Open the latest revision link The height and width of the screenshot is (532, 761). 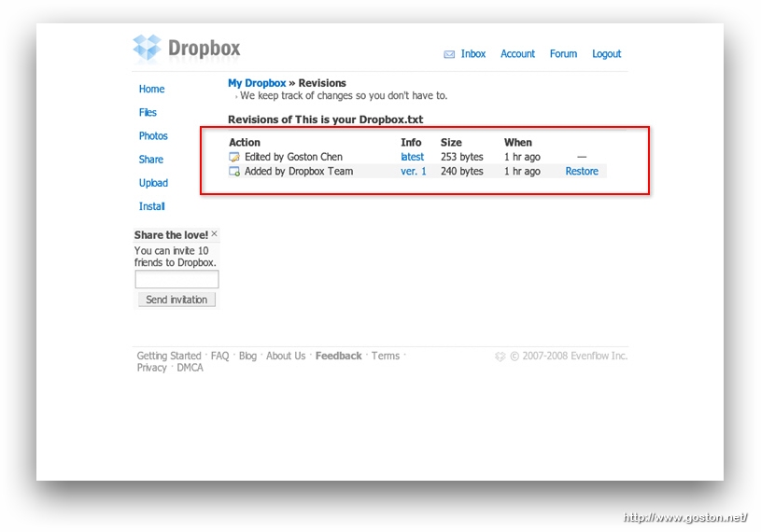[x=412, y=157]
